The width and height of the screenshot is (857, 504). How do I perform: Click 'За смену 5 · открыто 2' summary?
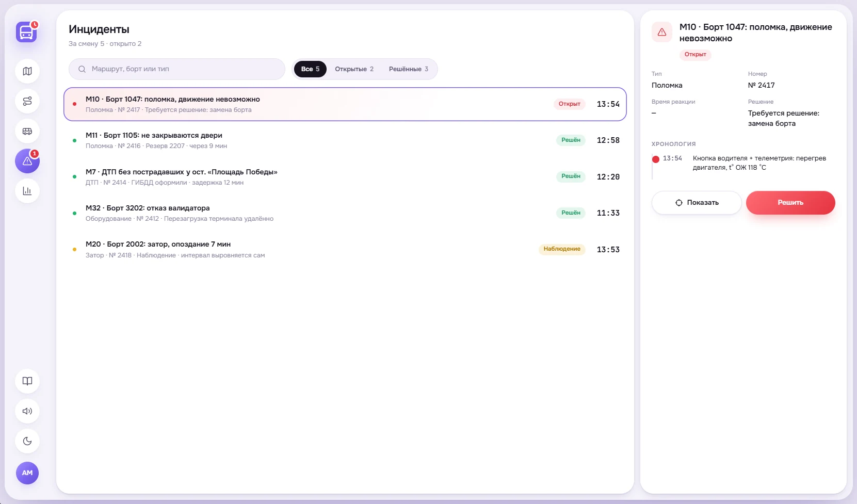click(105, 44)
